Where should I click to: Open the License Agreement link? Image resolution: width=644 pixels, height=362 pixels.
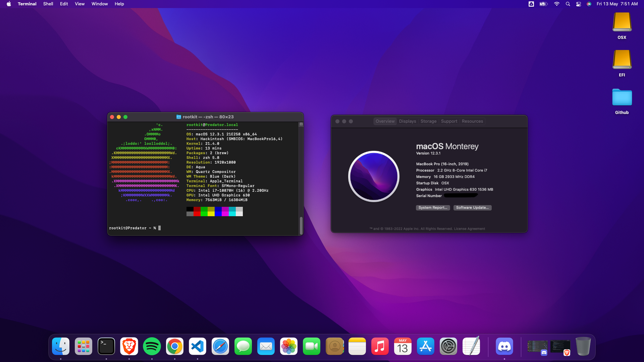tap(469, 229)
